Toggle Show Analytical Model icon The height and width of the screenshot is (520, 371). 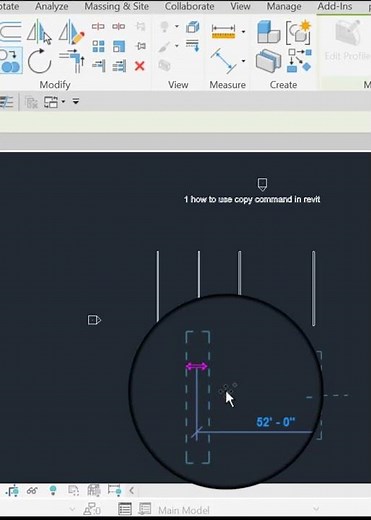(94, 490)
